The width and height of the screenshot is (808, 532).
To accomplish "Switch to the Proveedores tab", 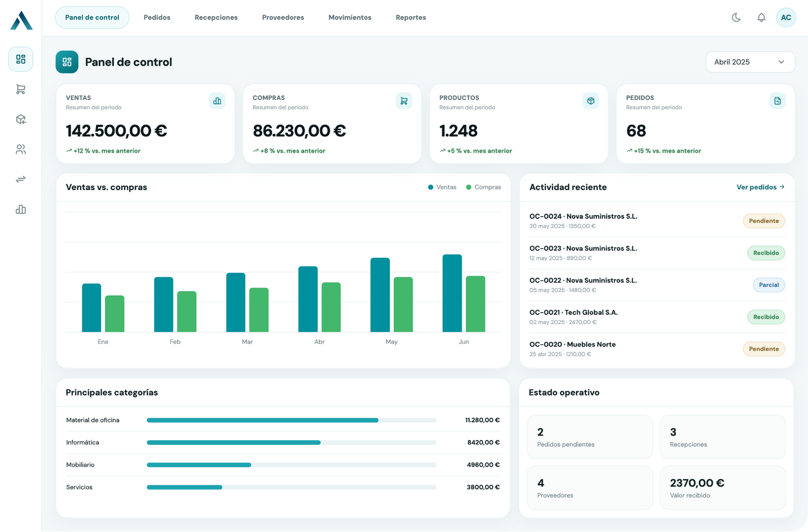I will tap(283, 18).
